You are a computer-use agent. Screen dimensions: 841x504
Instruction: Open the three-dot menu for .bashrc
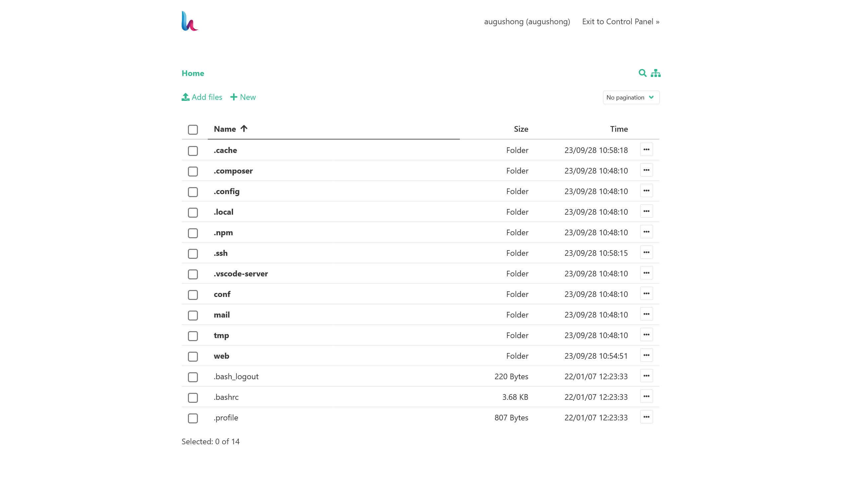tap(646, 397)
